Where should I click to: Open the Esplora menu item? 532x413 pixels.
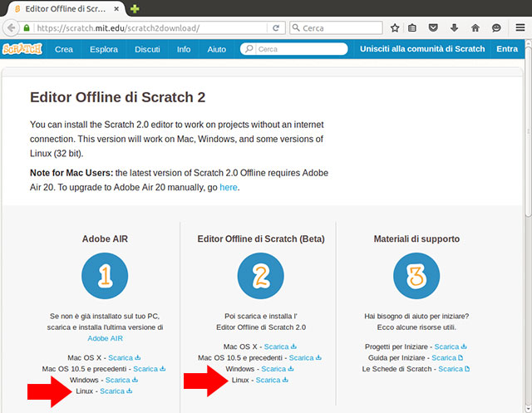104,49
